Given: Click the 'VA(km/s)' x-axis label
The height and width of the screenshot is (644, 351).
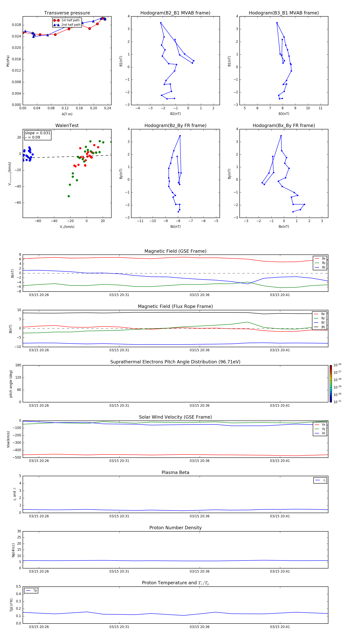Looking at the screenshot, I should click(x=67, y=227).
